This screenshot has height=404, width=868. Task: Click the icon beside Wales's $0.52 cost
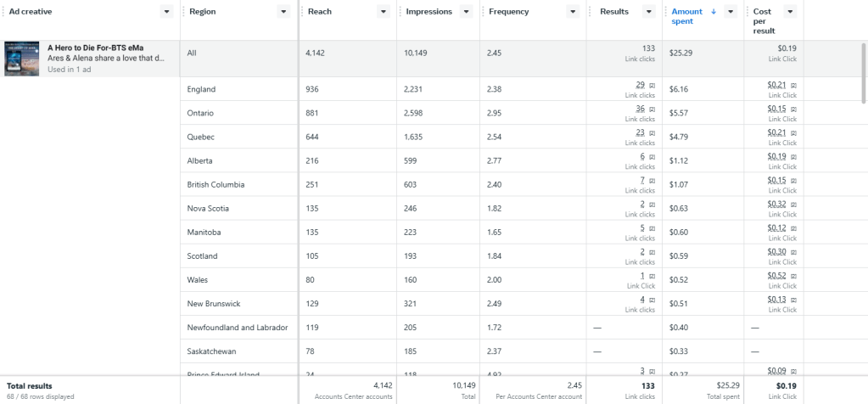(793, 276)
